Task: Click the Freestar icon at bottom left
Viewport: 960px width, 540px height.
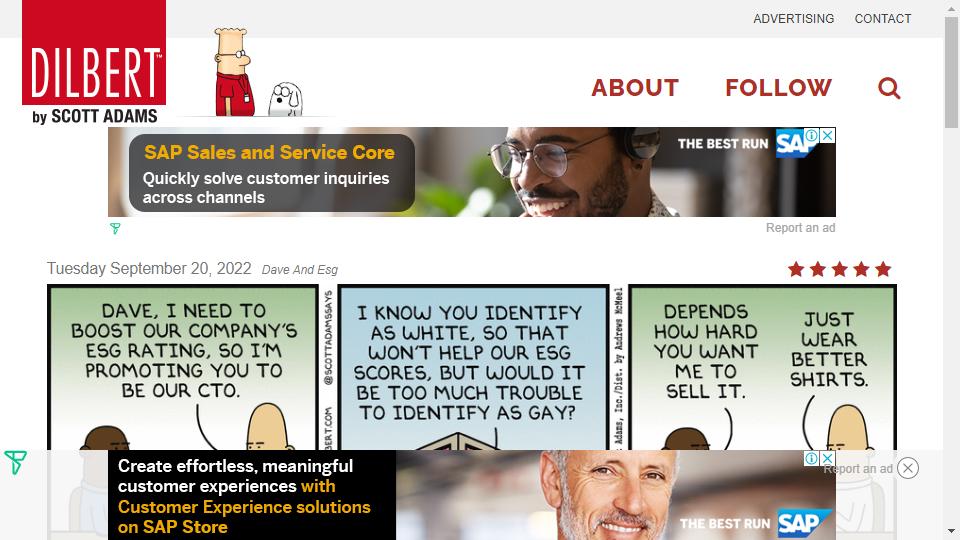Action: 15,462
